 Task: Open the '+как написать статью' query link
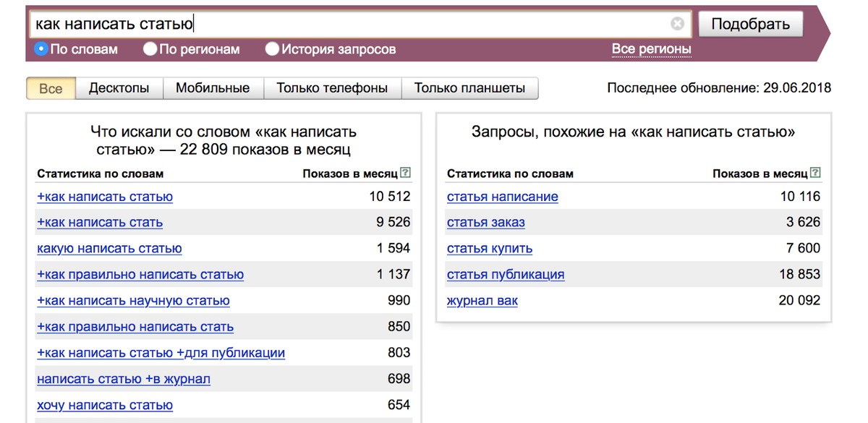105,197
